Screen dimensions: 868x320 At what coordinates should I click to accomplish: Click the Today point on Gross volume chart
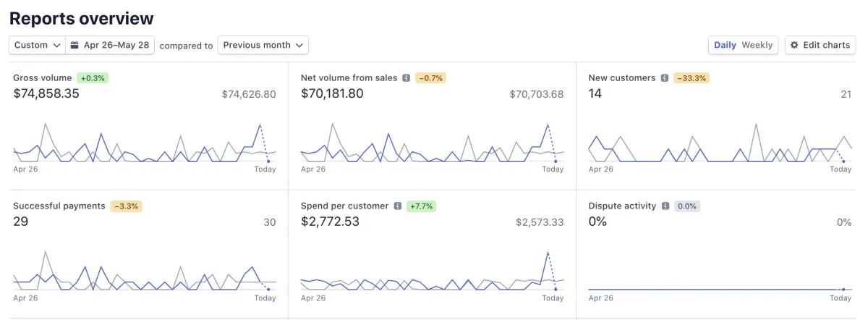[268, 161]
